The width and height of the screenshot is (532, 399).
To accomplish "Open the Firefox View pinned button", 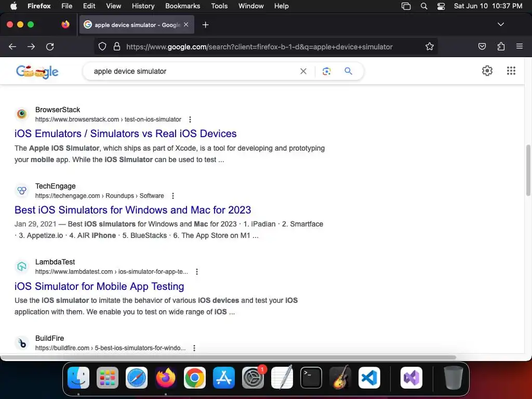I will pos(65,24).
